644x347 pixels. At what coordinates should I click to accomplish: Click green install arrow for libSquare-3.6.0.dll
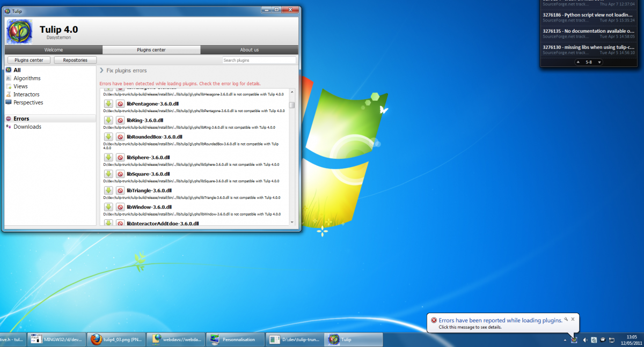(107, 174)
